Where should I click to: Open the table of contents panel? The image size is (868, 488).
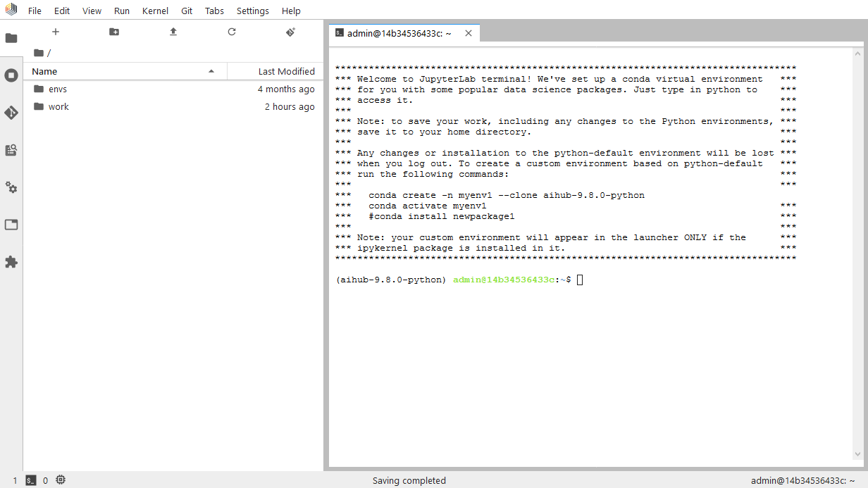tap(11, 150)
